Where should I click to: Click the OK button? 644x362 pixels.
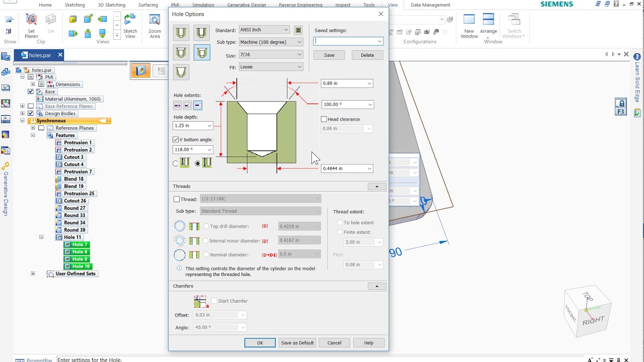tap(260, 343)
